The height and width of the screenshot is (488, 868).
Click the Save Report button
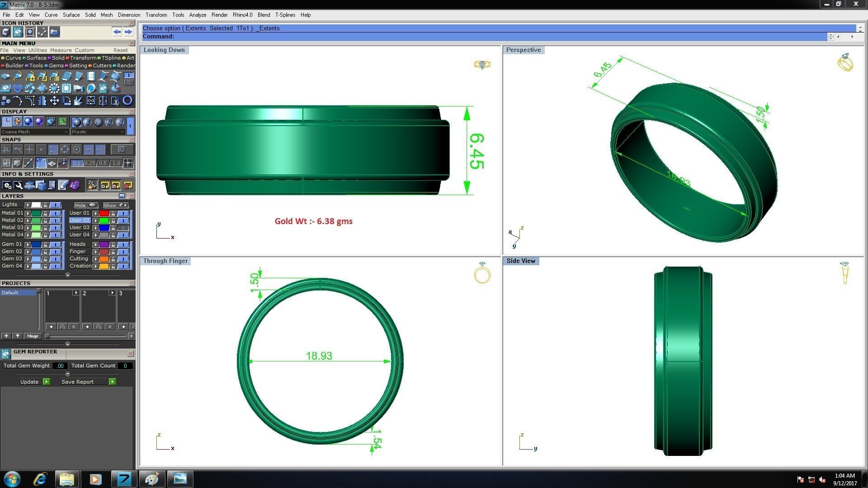(77, 382)
